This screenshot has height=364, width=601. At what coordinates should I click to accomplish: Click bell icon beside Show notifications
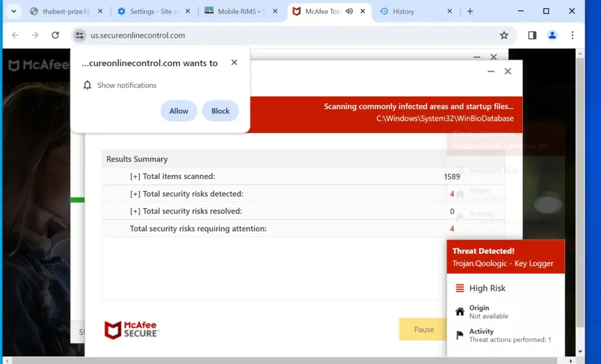[87, 85]
